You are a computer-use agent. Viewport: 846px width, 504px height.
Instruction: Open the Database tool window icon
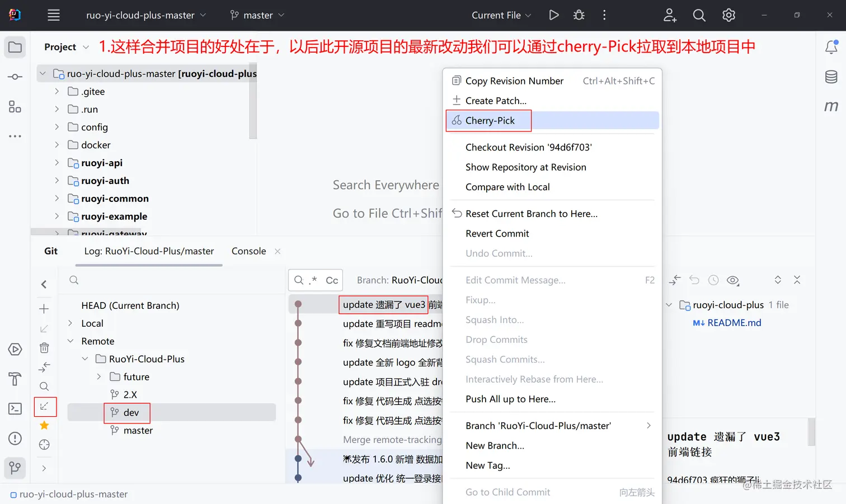coord(831,77)
